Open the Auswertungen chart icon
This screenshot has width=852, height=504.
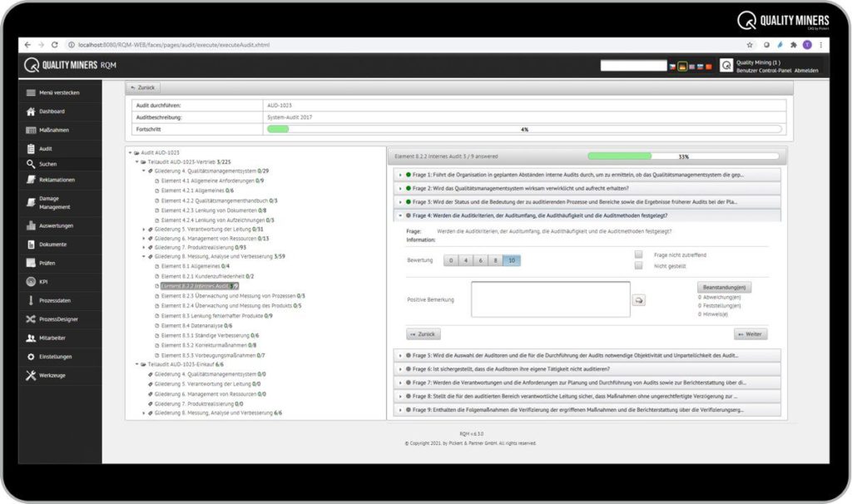tap(29, 225)
